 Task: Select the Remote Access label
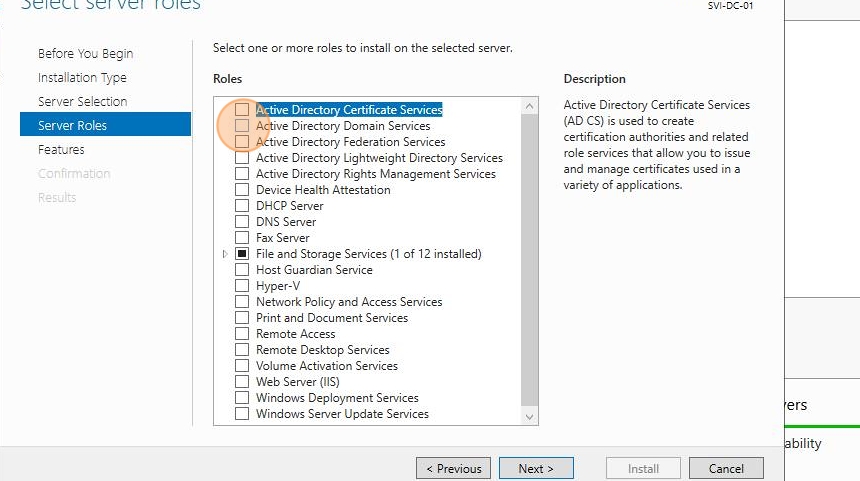[295, 334]
